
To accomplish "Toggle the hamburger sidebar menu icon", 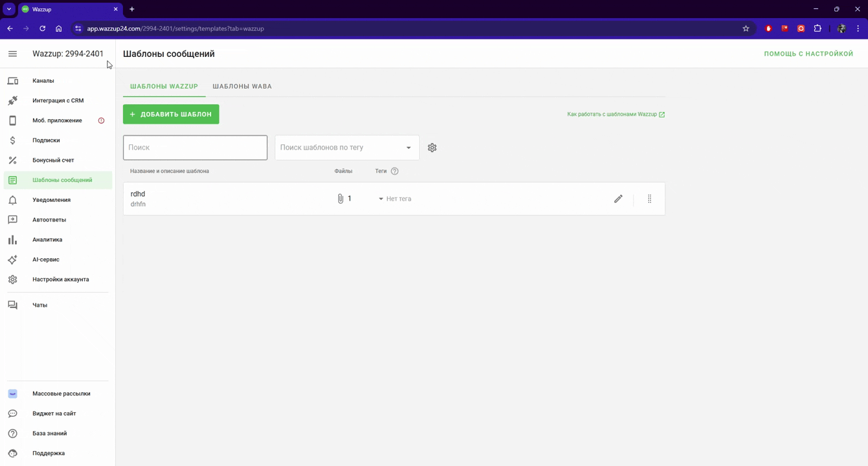I will point(12,54).
